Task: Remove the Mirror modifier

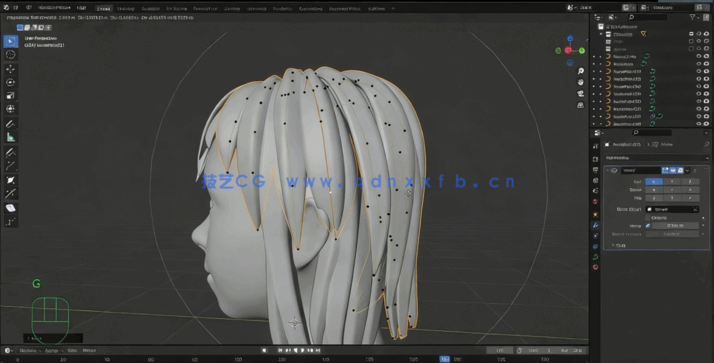Action: pyautogui.click(x=695, y=170)
